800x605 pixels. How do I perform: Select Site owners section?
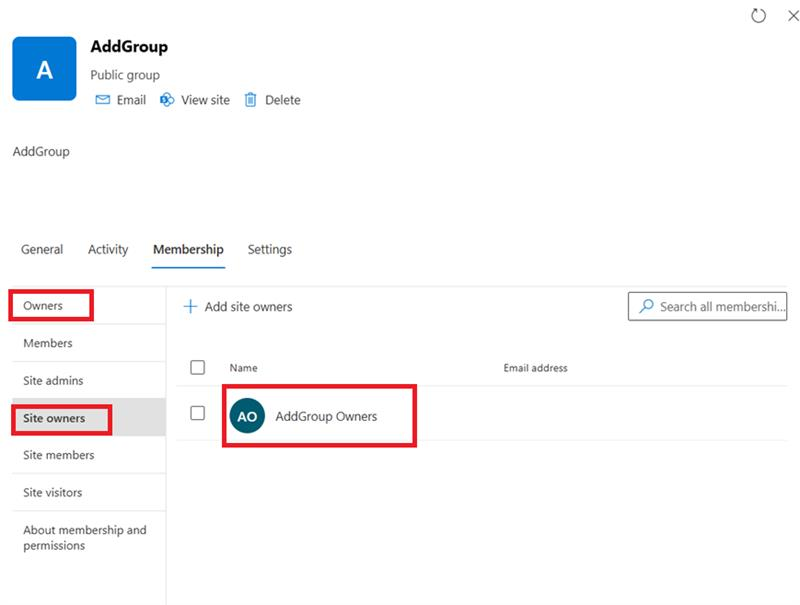pos(54,418)
